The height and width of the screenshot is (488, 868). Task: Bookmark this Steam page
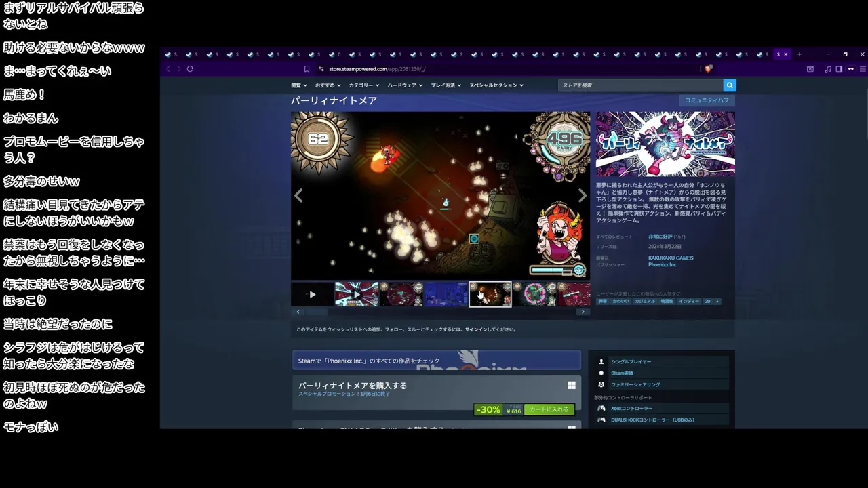[x=307, y=68]
